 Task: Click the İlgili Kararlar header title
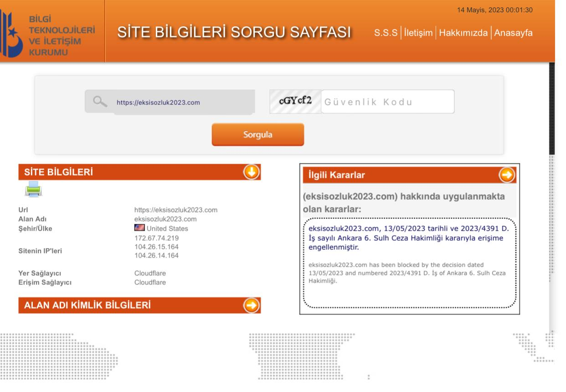click(337, 175)
